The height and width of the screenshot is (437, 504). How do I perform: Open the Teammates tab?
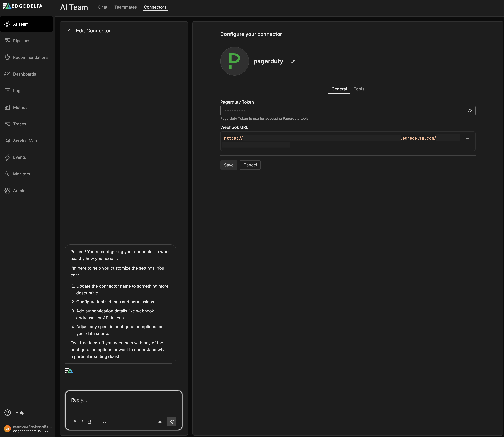126,7
